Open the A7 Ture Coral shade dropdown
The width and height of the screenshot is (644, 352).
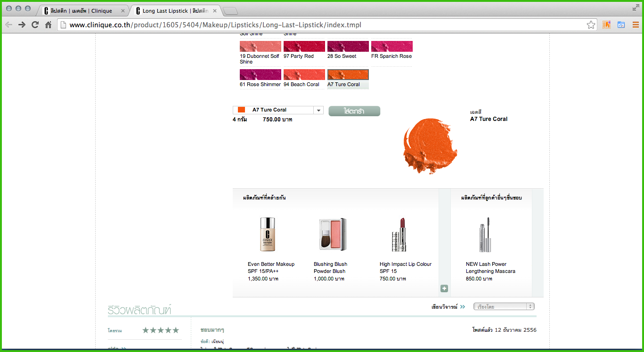click(278, 110)
